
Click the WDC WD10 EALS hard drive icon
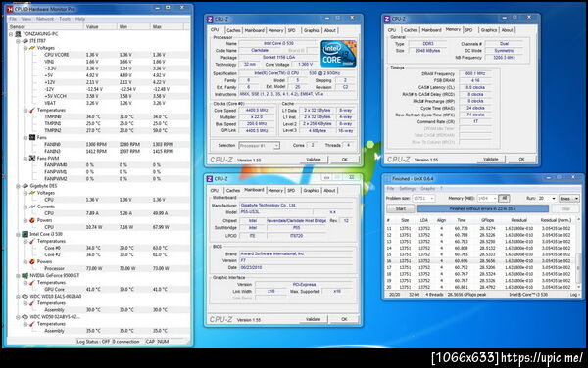click(x=25, y=297)
